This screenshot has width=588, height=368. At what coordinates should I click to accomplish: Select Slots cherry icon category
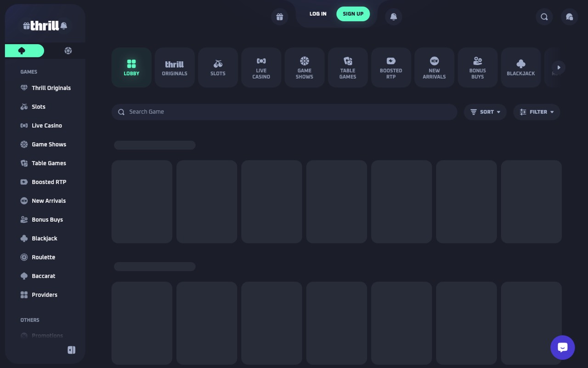(x=218, y=67)
